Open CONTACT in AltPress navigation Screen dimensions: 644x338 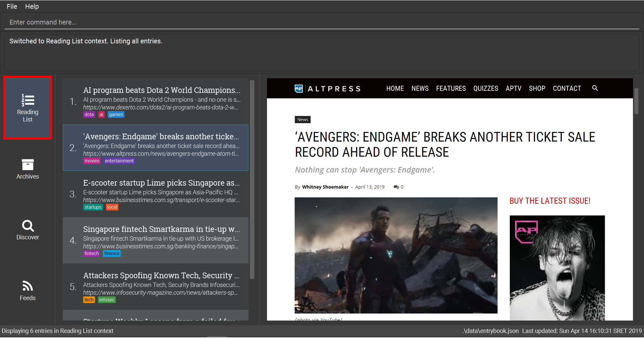[x=567, y=88]
